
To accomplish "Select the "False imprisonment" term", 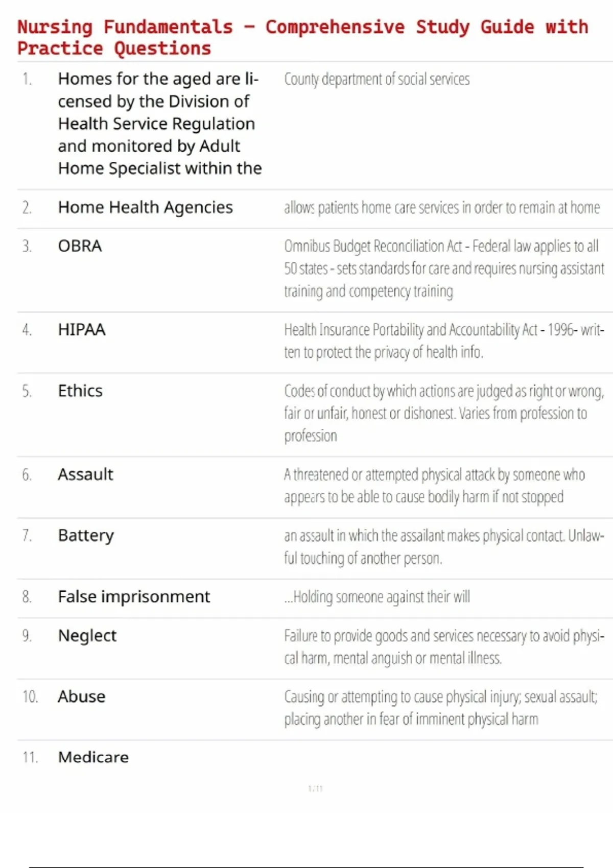I will click(134, 597).
